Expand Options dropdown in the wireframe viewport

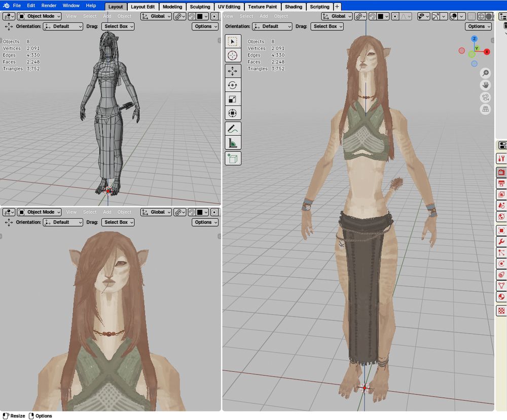pos(205,26)
